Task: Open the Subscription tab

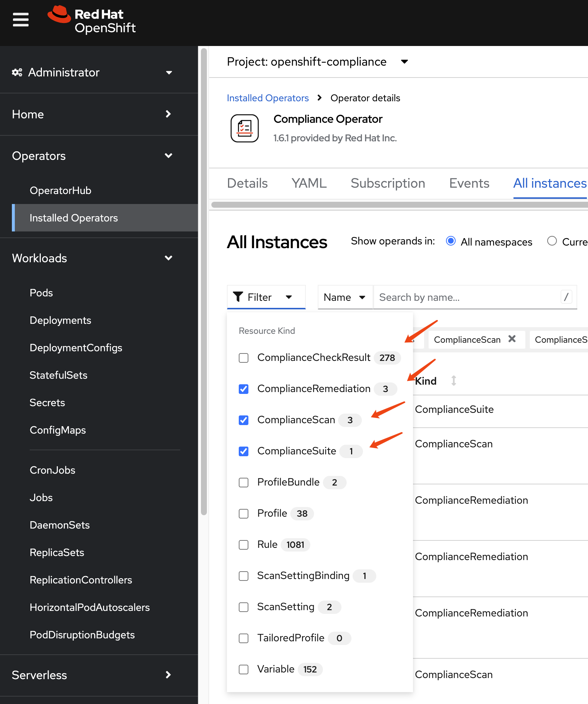Action: click(x=388, y=183)
